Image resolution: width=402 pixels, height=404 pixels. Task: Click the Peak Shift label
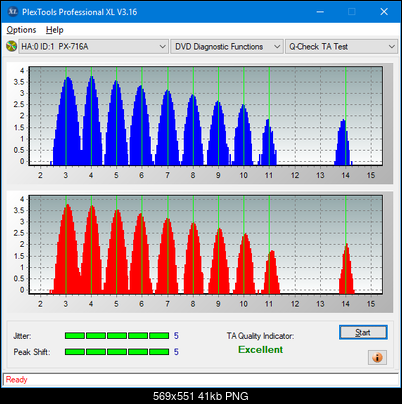pyautogui.click(x=32, y=352)
